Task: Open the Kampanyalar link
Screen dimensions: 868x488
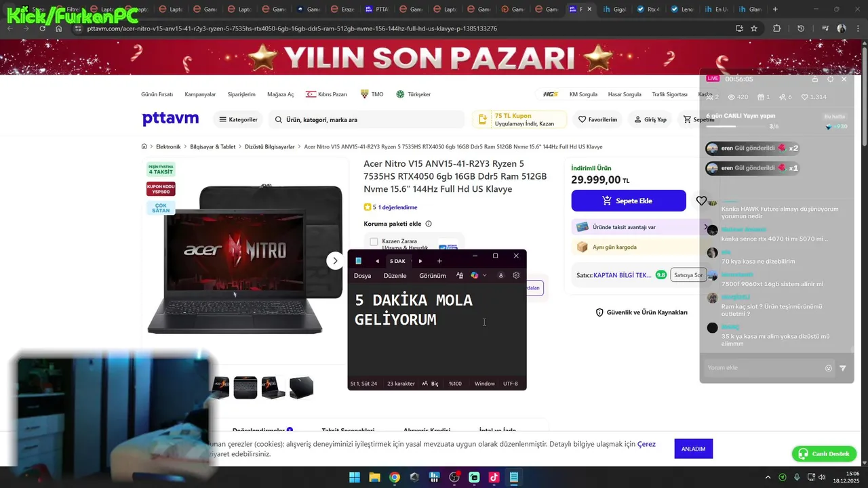Action: [x=200, y=94]
